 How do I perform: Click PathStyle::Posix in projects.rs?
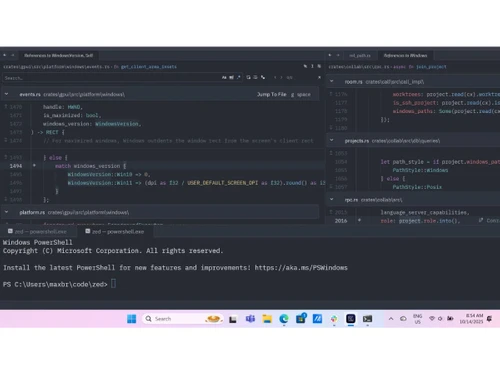417,187
